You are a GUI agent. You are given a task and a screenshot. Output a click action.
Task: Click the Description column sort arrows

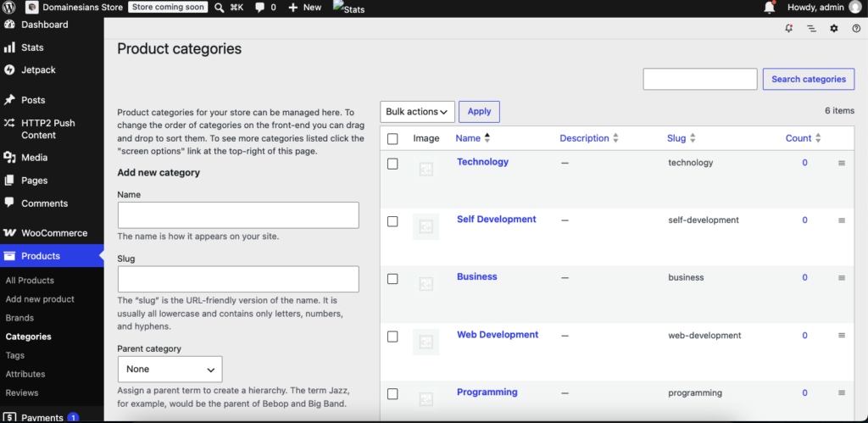tap(615, 138)
